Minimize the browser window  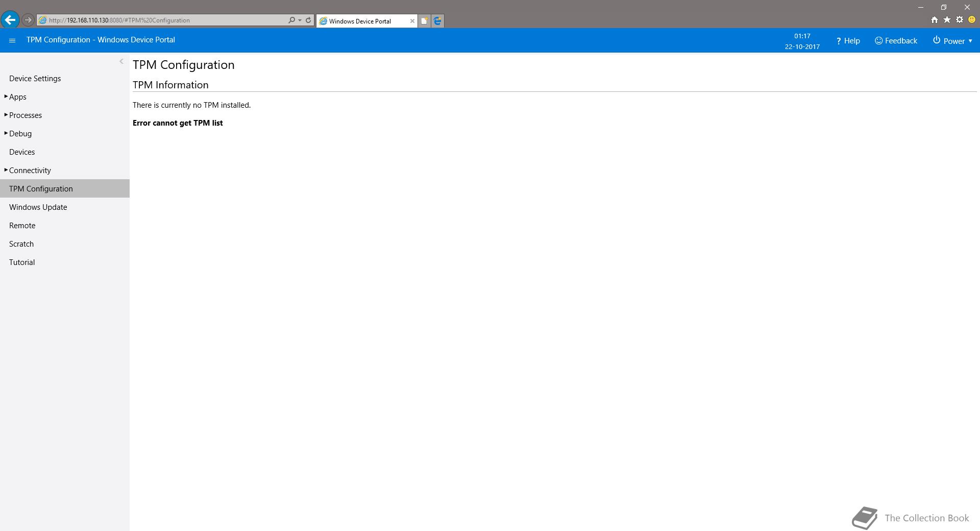921,7
